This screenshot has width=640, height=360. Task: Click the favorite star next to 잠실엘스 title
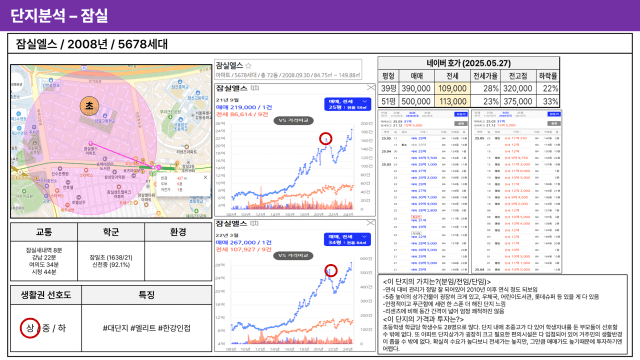pyautogui.click(x=248, y=66)
